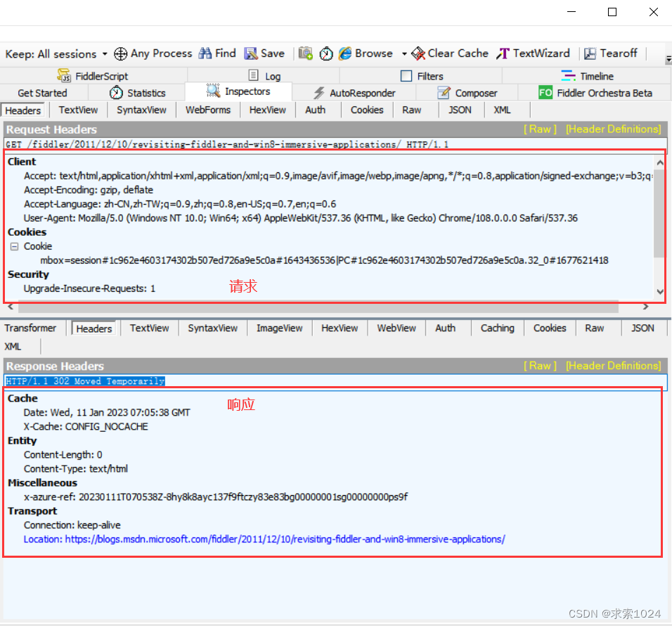Viewport: 672px width, 626px height.
Task: Click the GET request line field
Action: coord(335,144)
